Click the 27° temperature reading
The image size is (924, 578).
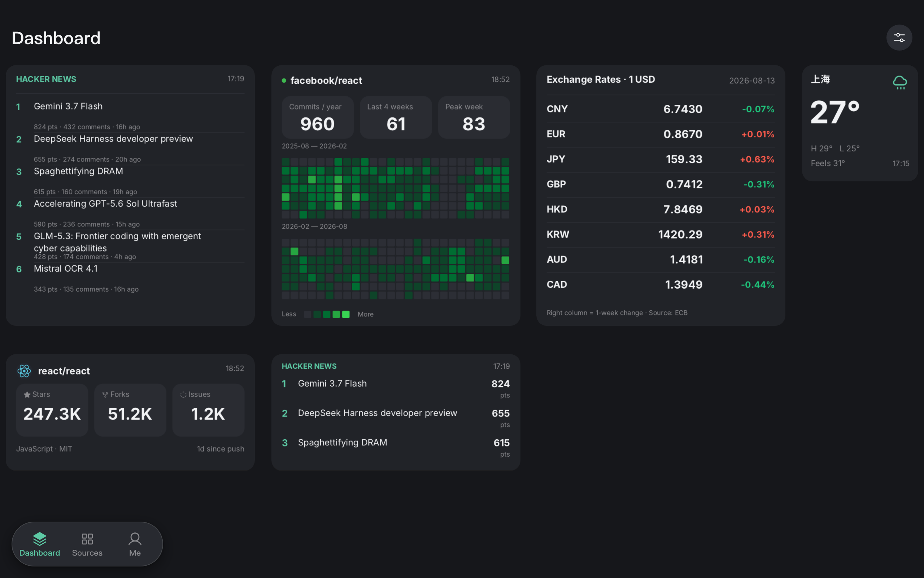pos(835,112)
